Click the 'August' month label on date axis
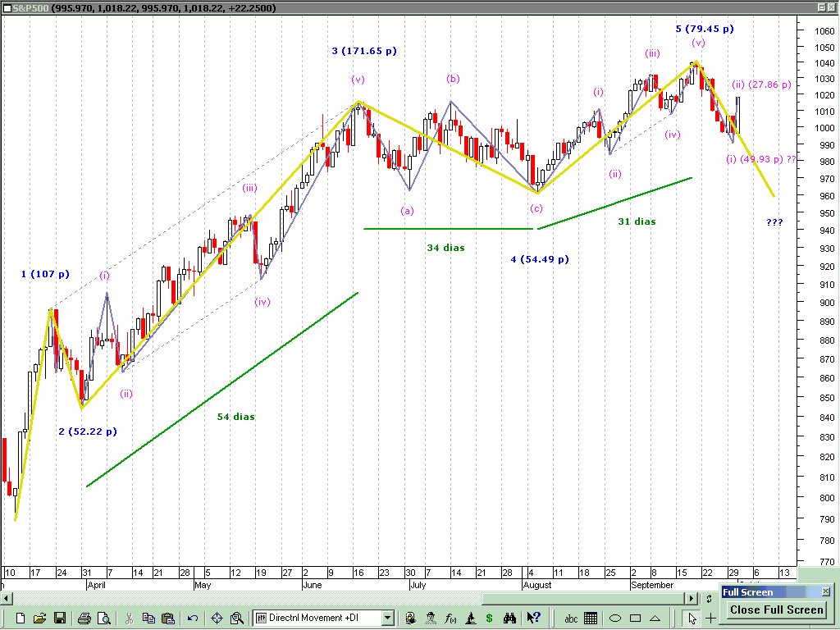 click(x=537, y=585)
